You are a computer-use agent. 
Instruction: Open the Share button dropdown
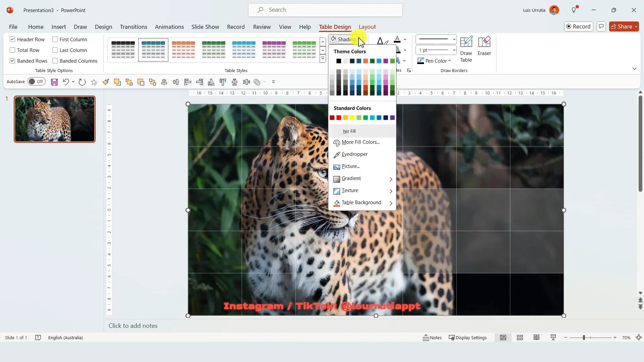636,26
